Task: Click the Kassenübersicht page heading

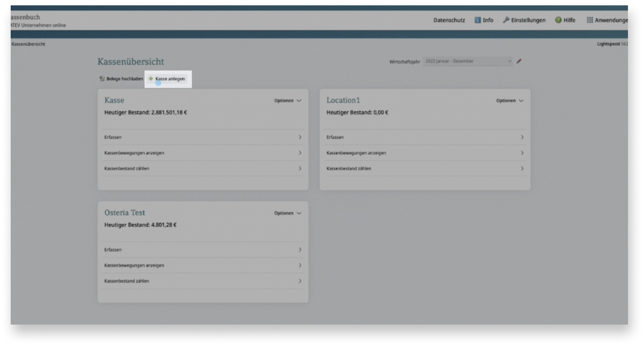Action: coord(131,62)
